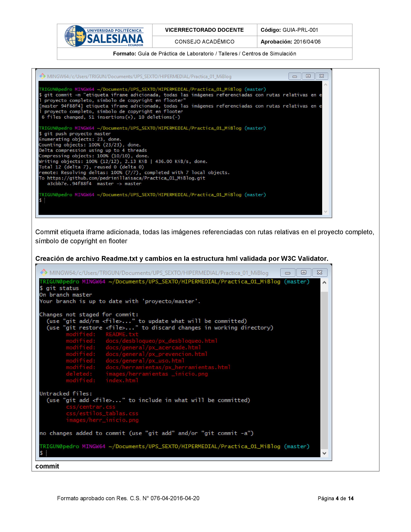Click '6 files changed, 51 insertions' line
The width and height of the screenshot is (411, 532).
111,117
